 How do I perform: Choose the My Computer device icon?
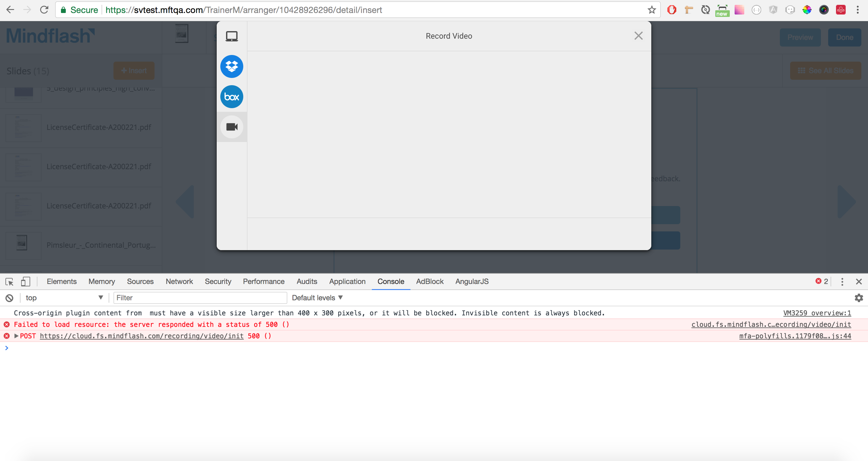231,36
